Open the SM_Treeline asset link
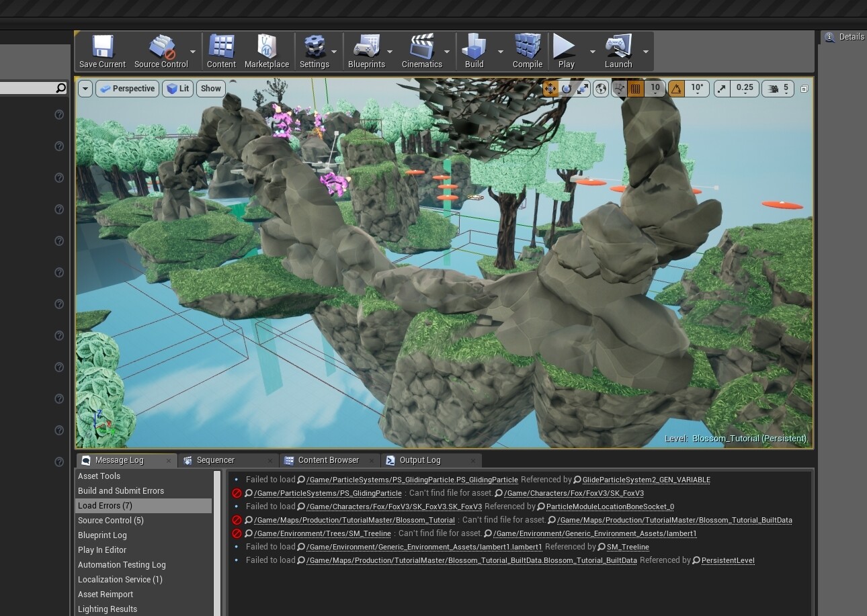This screenshot has height=616, width=867. click(628, 547)
